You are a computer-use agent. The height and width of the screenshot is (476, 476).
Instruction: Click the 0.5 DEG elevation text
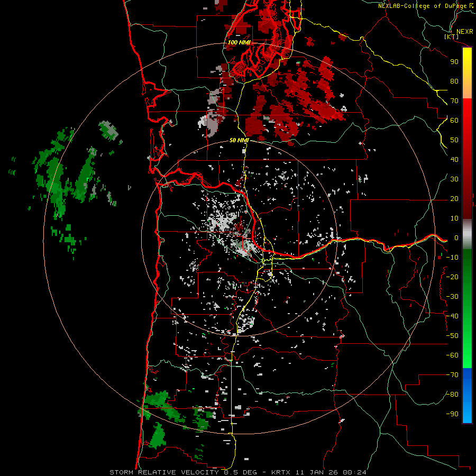tap(241, 472)
